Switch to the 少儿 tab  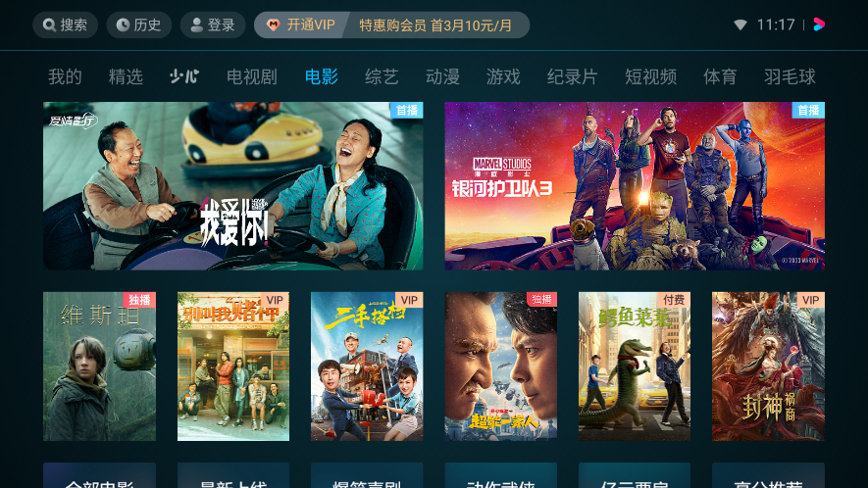click(x=183, y=76)
